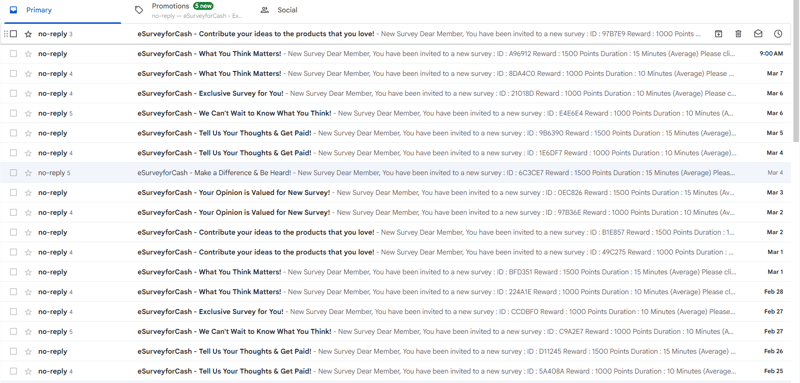Screen dimensions: 800x383
Task: Open 'Exclusive Survey for You!' from Mar 6
Action: [395, 93]
